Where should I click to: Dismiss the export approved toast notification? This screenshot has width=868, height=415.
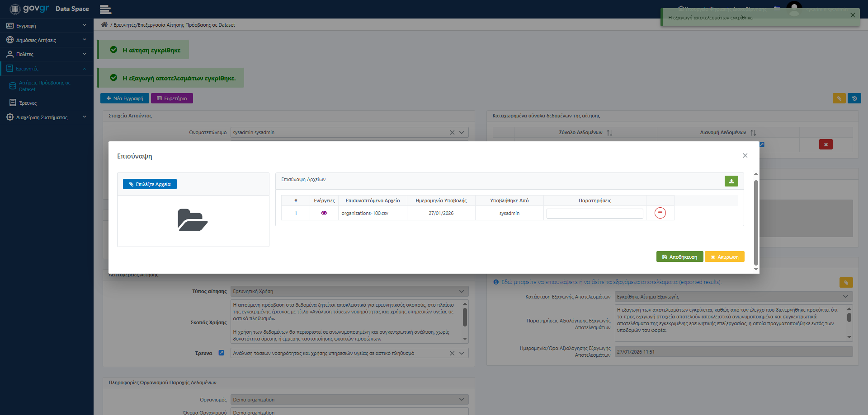click(x=852, y=15)
